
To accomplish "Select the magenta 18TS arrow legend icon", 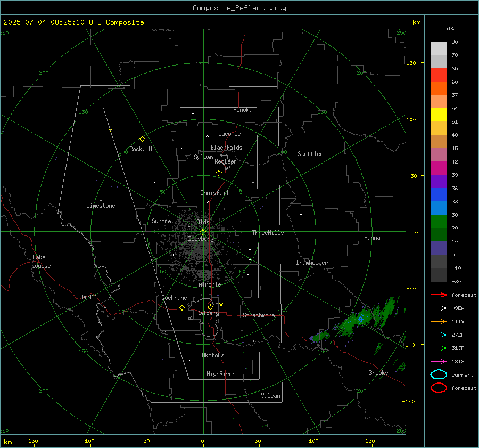I will (x=439, y=362).
